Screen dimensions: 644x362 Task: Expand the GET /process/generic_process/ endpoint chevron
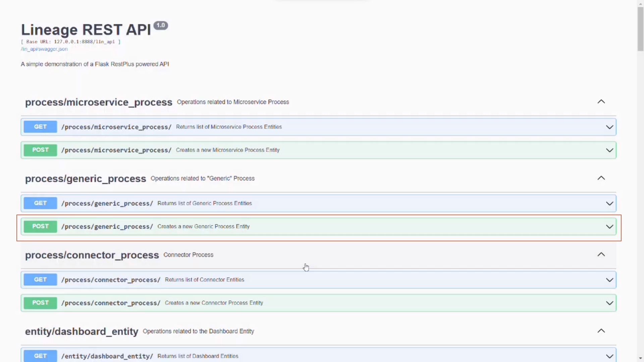(609, 203)
